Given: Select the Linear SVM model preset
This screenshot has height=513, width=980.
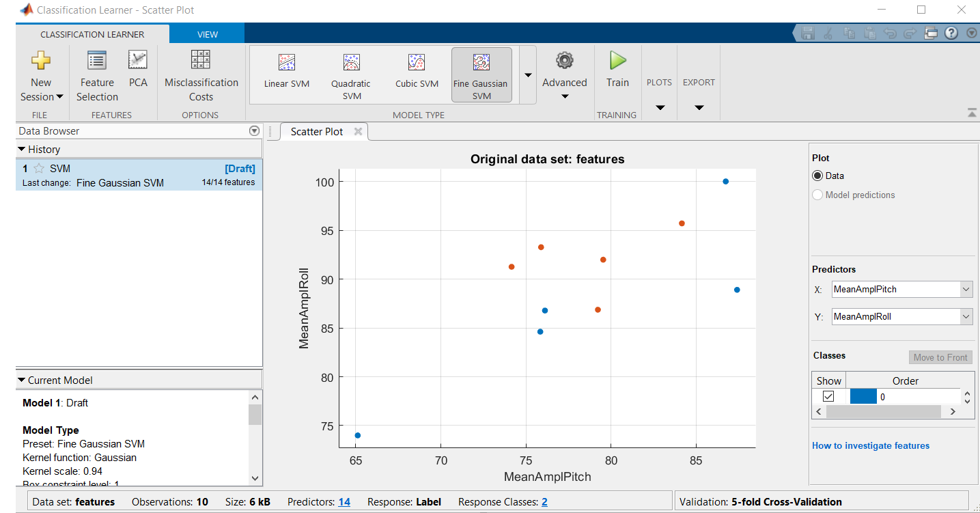Looking at the screenshot, I should pyautogui.click(x=286, y=74).
